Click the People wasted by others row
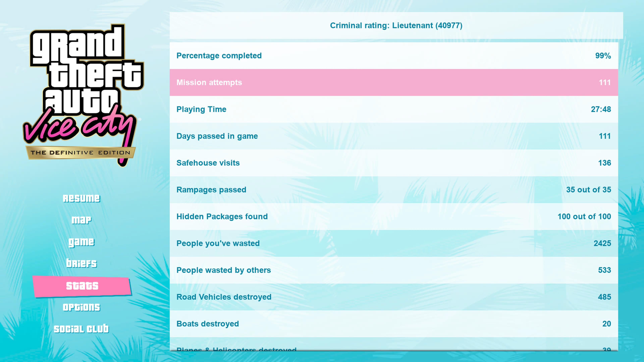 pyautogui.click(x=394, y=270)
